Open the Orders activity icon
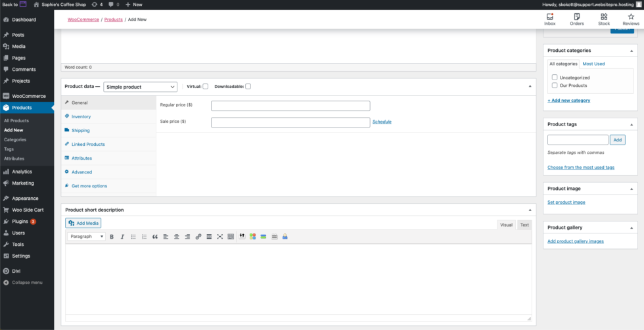The height and width of the screenshot is (330, 644). point(576,19)
